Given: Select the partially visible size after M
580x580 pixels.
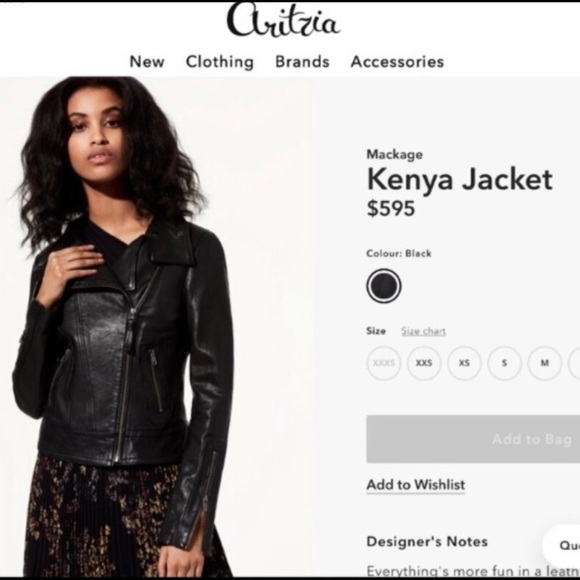Looking at the screenshot, I should [574, 363].
